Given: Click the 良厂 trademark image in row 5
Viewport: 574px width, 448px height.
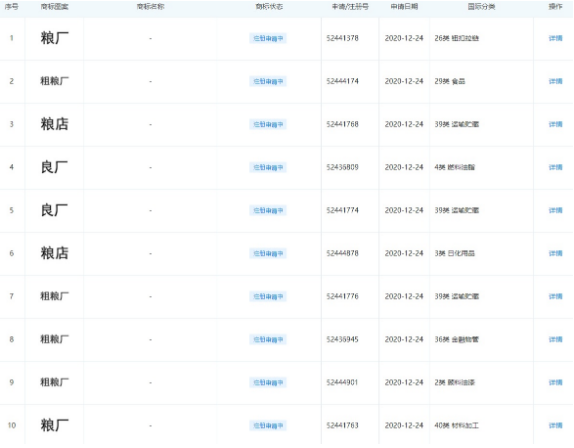Looking at the screenshot, I should (54, 210).
